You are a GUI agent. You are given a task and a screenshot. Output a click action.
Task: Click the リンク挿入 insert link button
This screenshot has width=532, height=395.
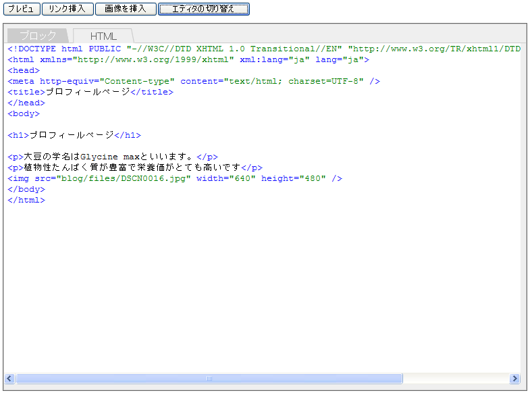(x=68, y=9)
